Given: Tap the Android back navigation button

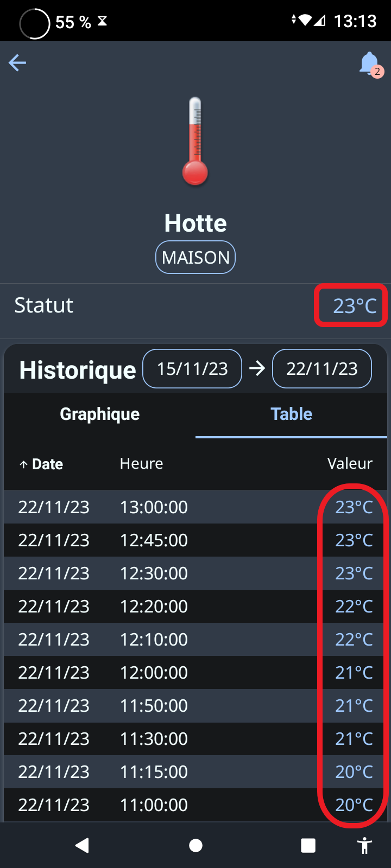Looking at the screenshot, I should pos(82,845).
